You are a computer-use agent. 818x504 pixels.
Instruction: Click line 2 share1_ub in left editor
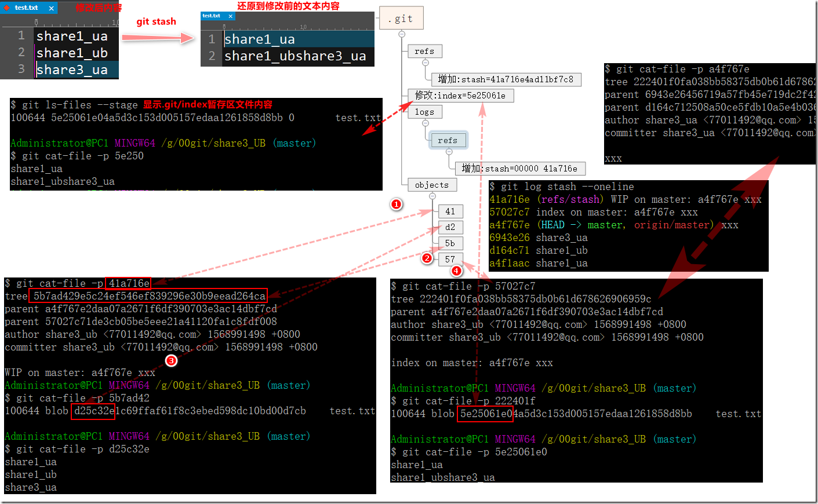pyautogui.click(x=72, y=53)
